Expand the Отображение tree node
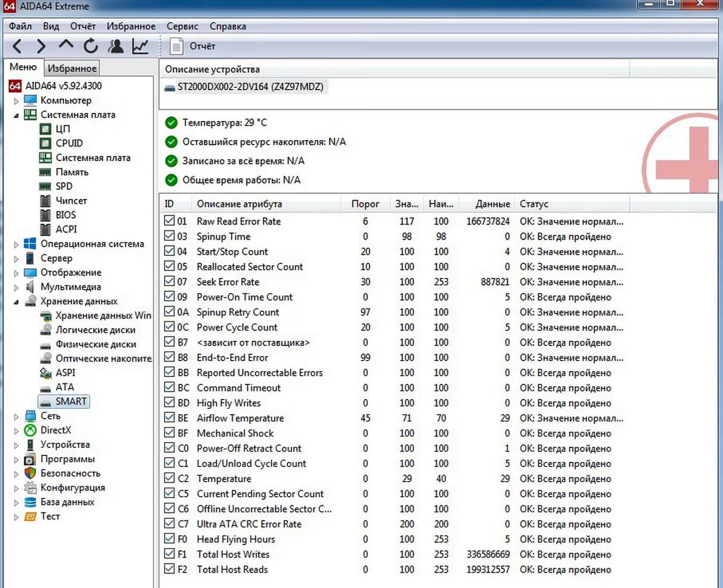 16,273
